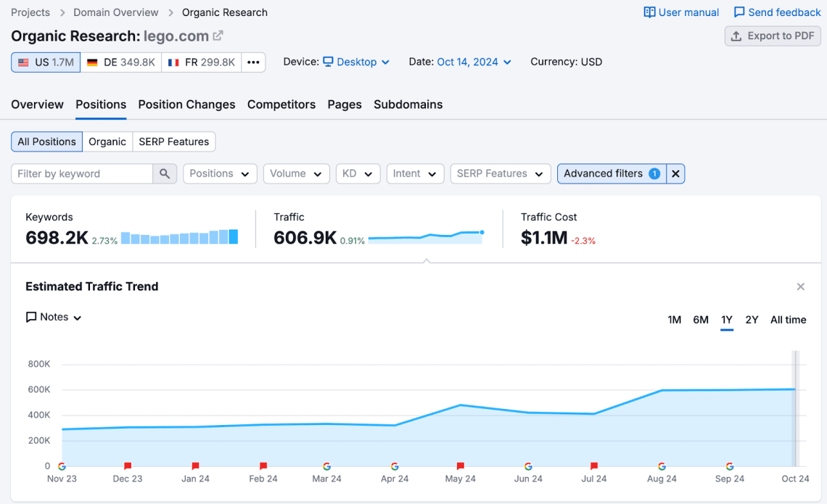Open the Competitors tab

[281, 104]
